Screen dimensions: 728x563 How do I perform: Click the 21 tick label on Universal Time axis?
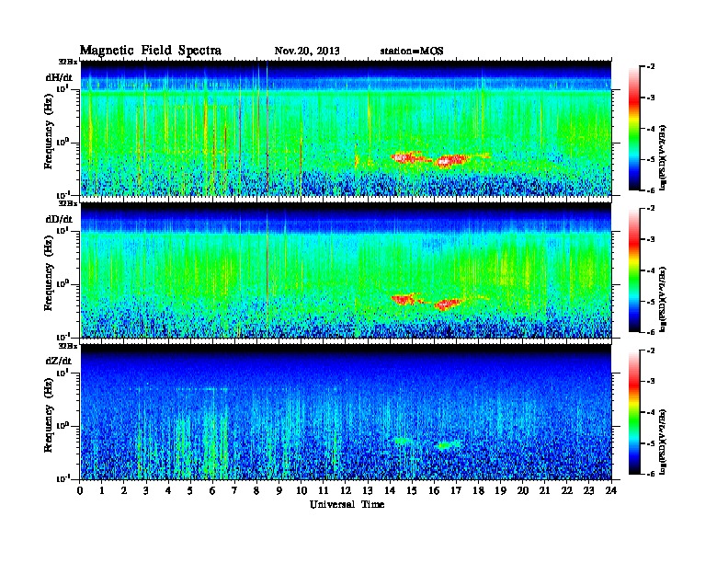click(544, 491)
